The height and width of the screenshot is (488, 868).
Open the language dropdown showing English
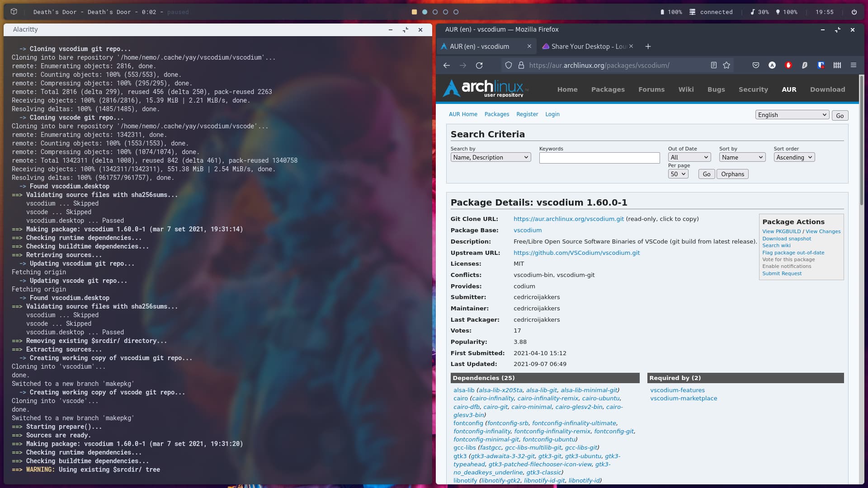point(792,115)
